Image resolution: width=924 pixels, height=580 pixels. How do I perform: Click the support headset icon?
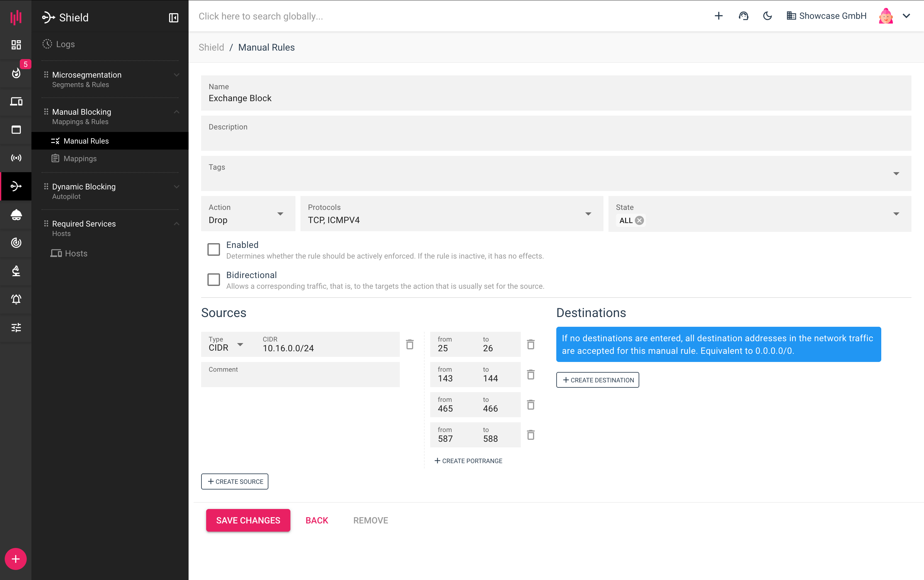pos(743,16)
